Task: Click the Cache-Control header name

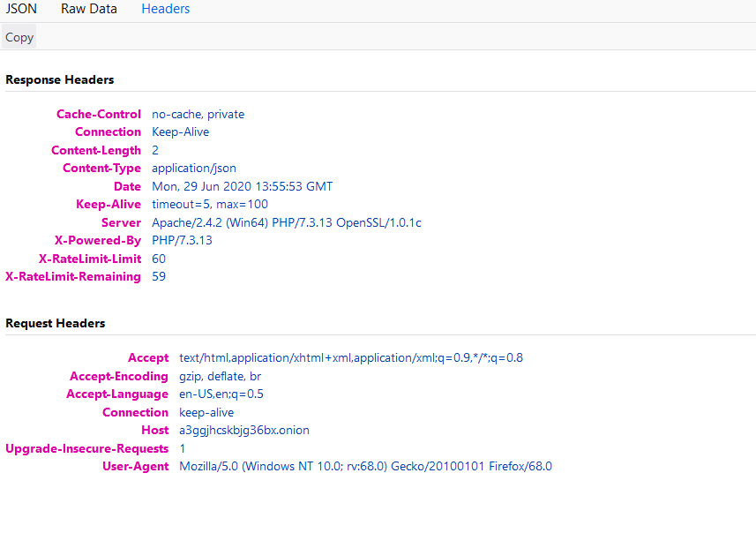Action: click(x=98, y=115)
